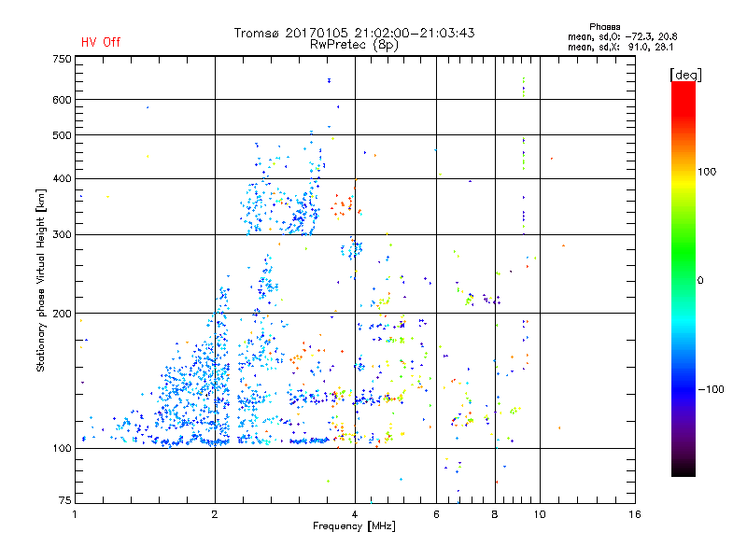The width and height of the screenshot is (747, 560).
Task: Click the mean, sd,X phase values line
Action: click(x=621, y=47)
